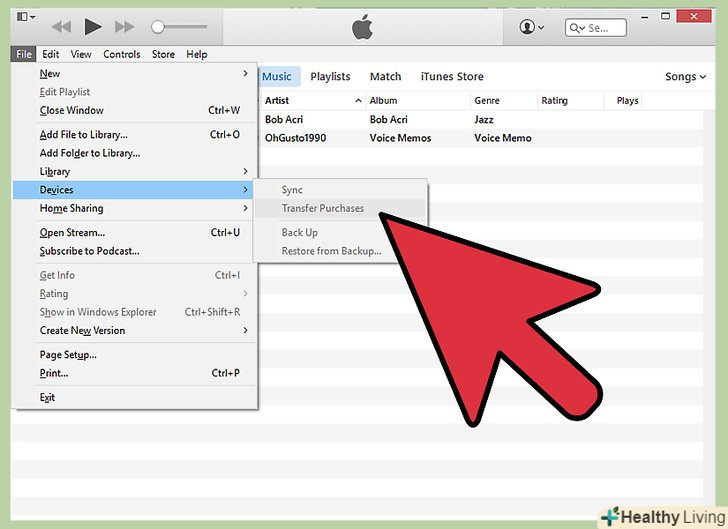
Task: Click the volume slider knob
Action: pyautogui.click(x=158, y=27)
